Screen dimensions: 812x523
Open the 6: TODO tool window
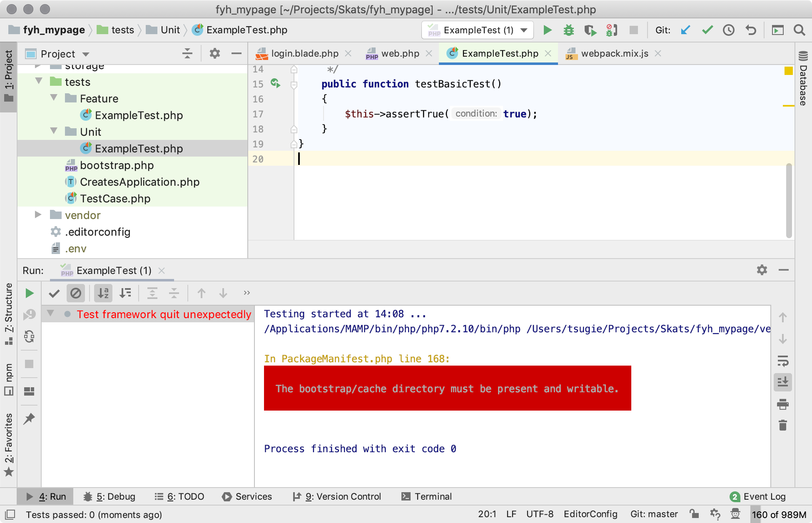(x=179, y=496)
